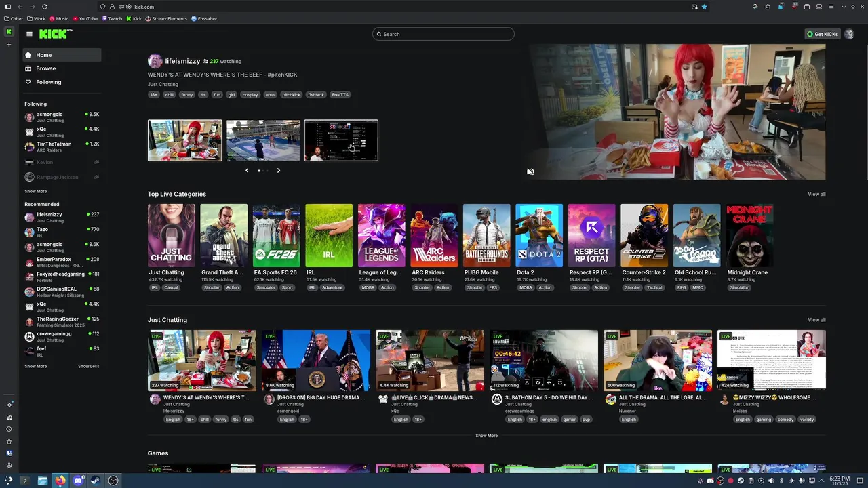Open the YouTube bookmark
This screenshot has height=488, width=868.
pos(85,19)
